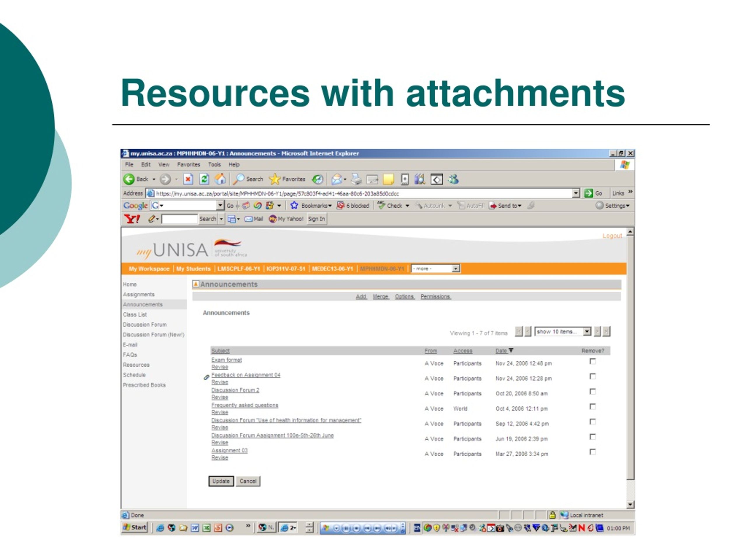Viewport: 747px width, 560px height.
Task: Open the '- more -' sites dropdown
Action: pos(436,269)
